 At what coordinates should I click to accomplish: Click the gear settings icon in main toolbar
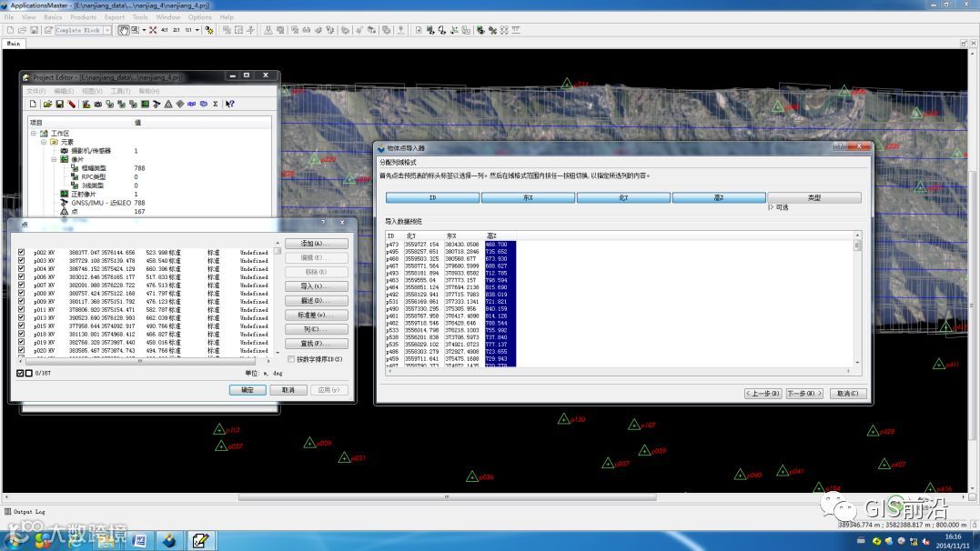[x=209, y=30]
